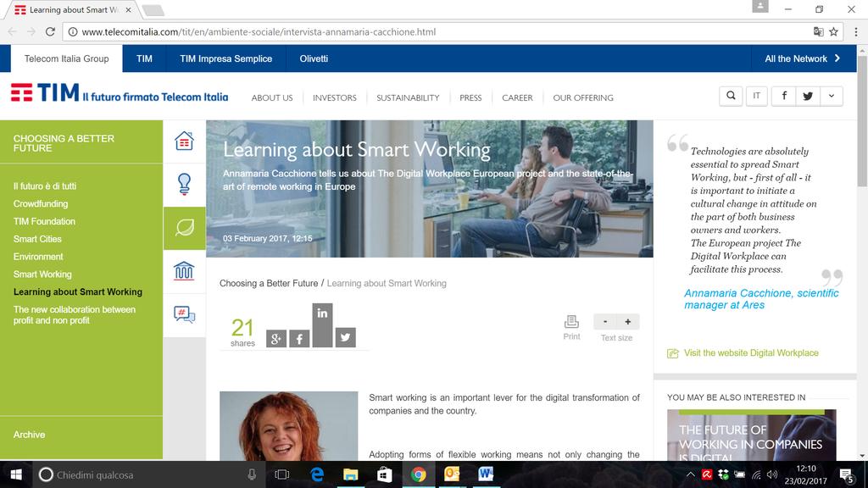Open TIM Twitter page from header
This screenshot has height=488, width=868.
(808, 96)
